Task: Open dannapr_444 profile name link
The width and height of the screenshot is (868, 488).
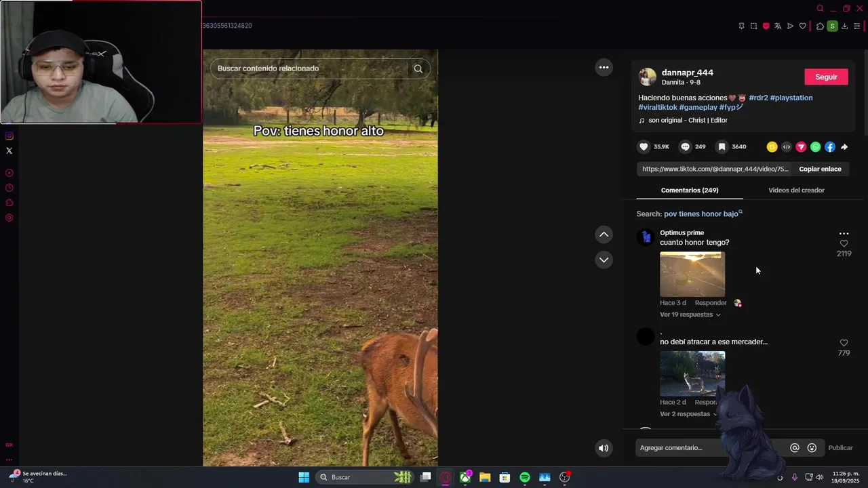Action: coord(688,73)
